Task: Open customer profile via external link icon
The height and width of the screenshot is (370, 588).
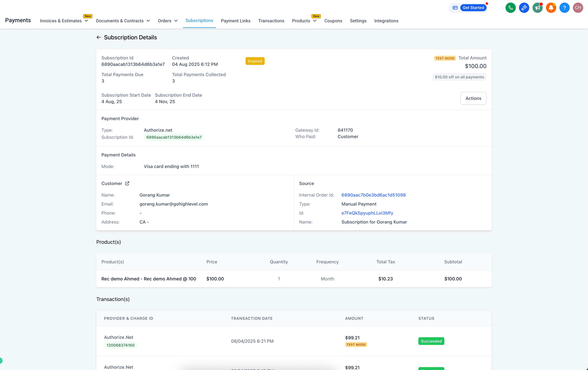Action: 127,184
